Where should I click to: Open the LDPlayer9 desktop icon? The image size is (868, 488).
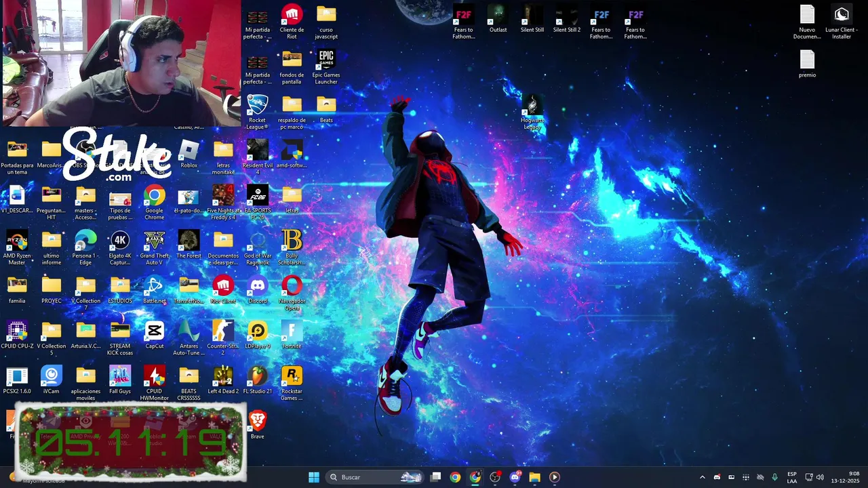258,335
